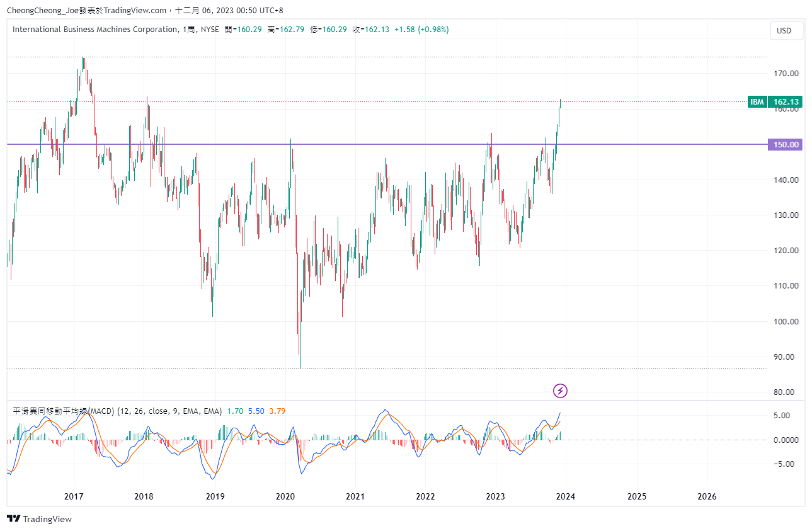Select the purple 150.00 price label
The height and width of the screenshot is (531, 812).
coord(786,145)
